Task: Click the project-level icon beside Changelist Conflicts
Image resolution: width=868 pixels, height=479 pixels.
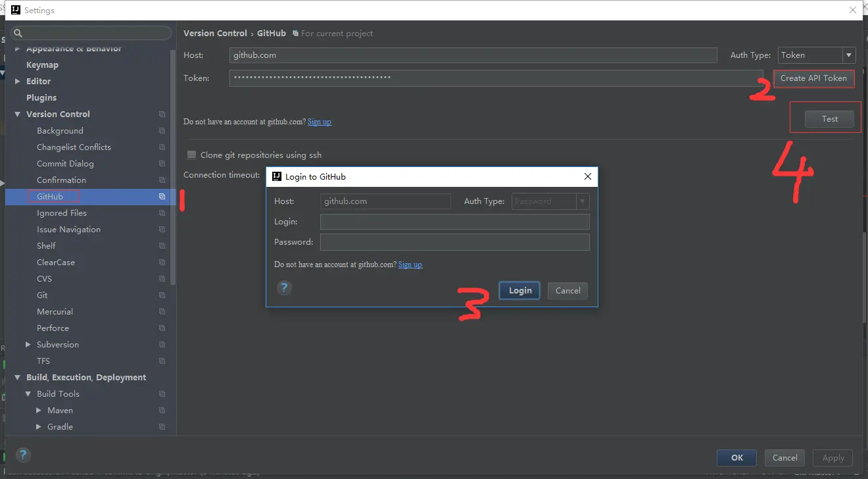Action: coord(162,147)
